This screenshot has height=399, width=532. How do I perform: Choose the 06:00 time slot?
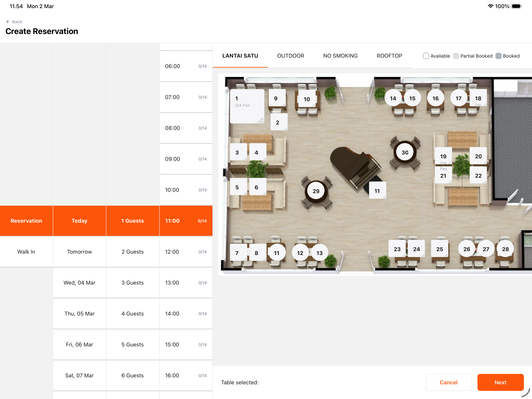(x=186, y=66)
